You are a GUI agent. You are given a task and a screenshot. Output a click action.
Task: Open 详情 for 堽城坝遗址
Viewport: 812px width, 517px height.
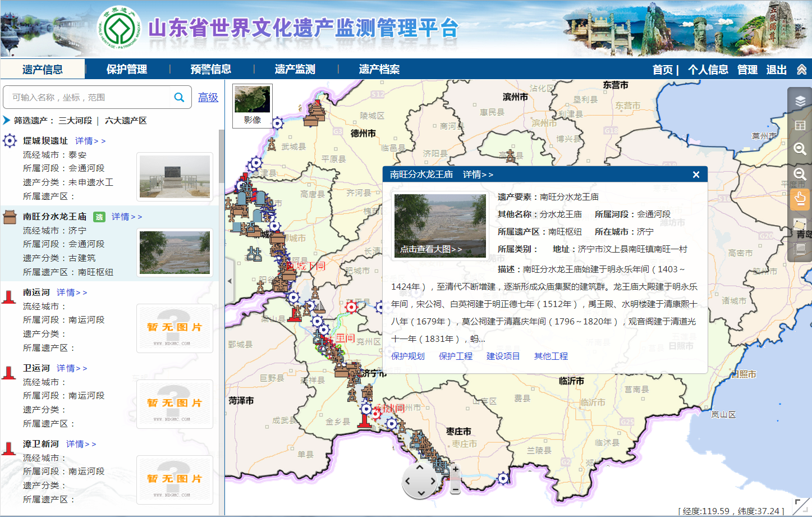90,141
